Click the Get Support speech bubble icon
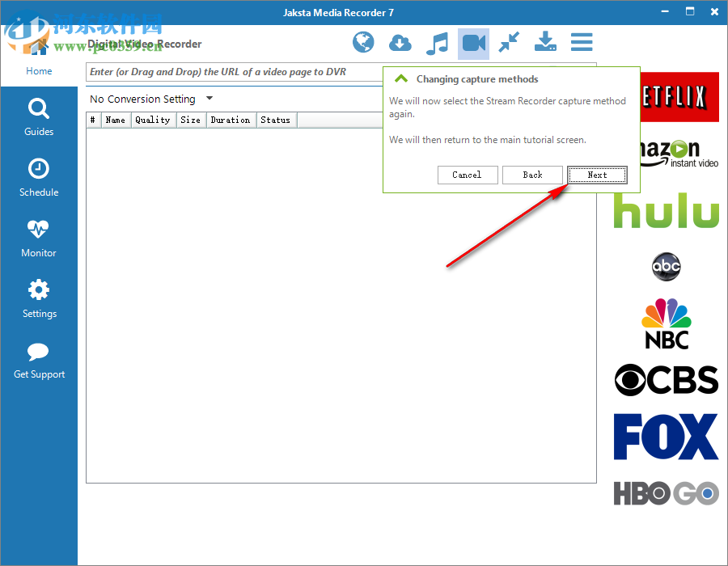The height and width of the screenshot is (566, 728). 38,353
